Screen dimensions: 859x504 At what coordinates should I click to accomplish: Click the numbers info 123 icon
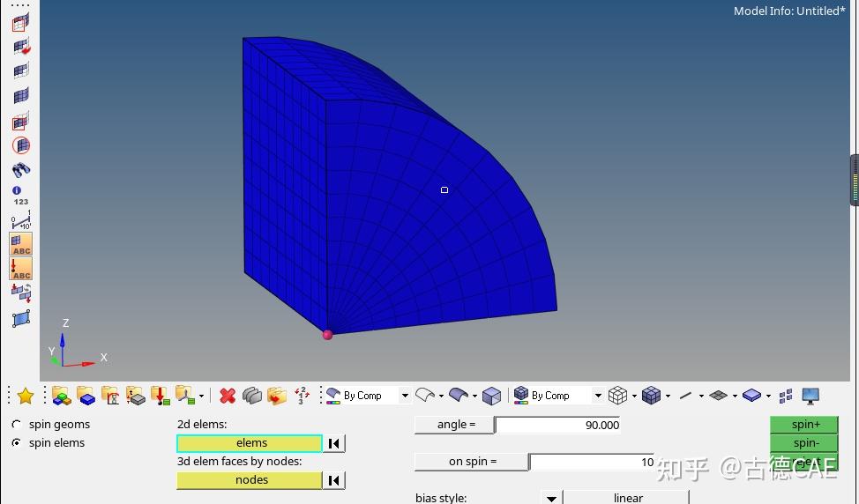click(21, 196)
